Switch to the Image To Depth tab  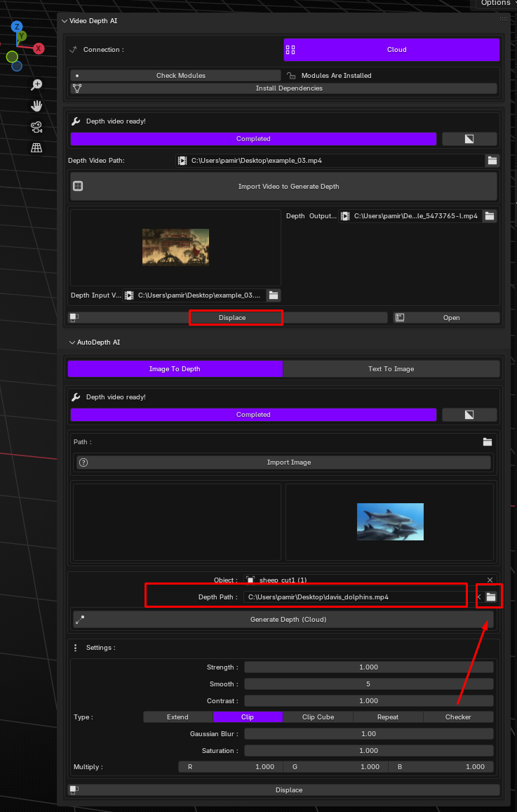pos(175,368)
